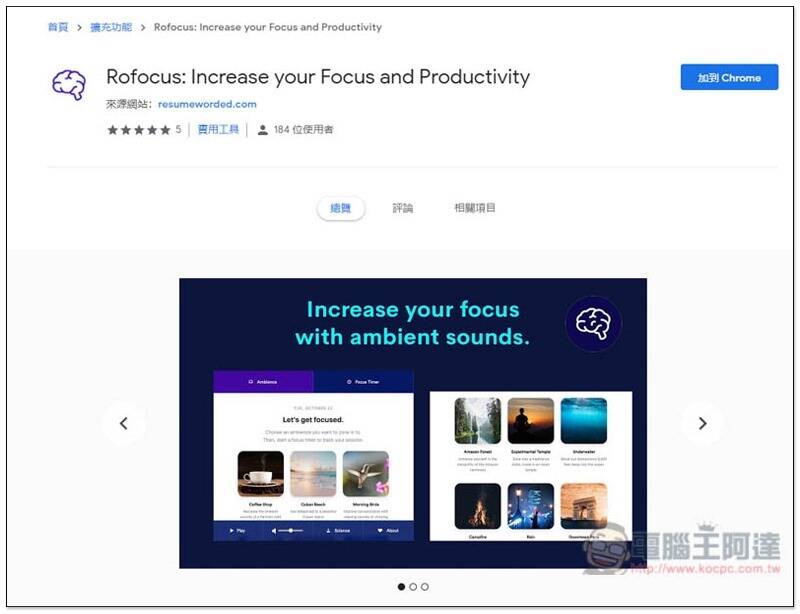Click 'Let's get focused.' text in preview
Screen dimensions: 800x614
click(313, 420)
